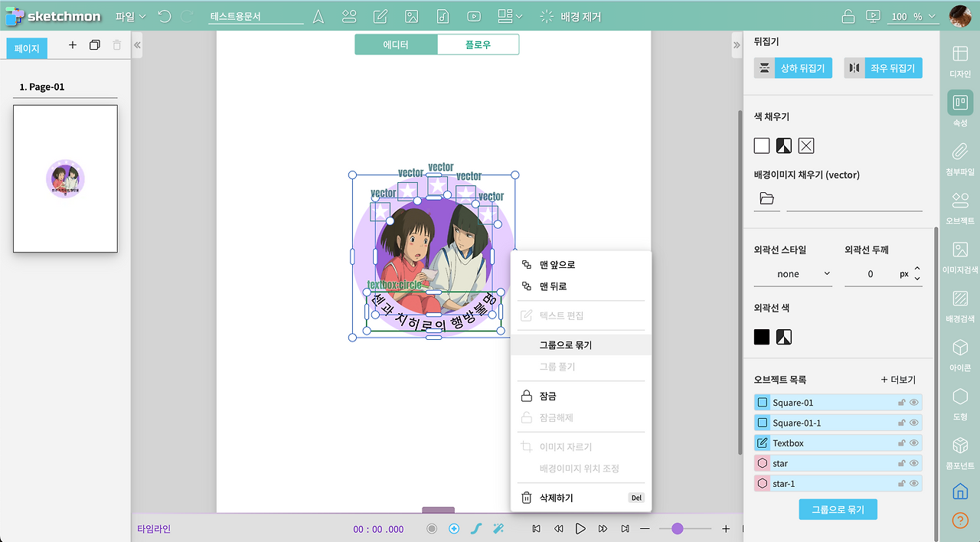Duplicate the page using the copy icon
This screenshot has height=542, width=980.
pyautogui.click(x=95, y=45)
